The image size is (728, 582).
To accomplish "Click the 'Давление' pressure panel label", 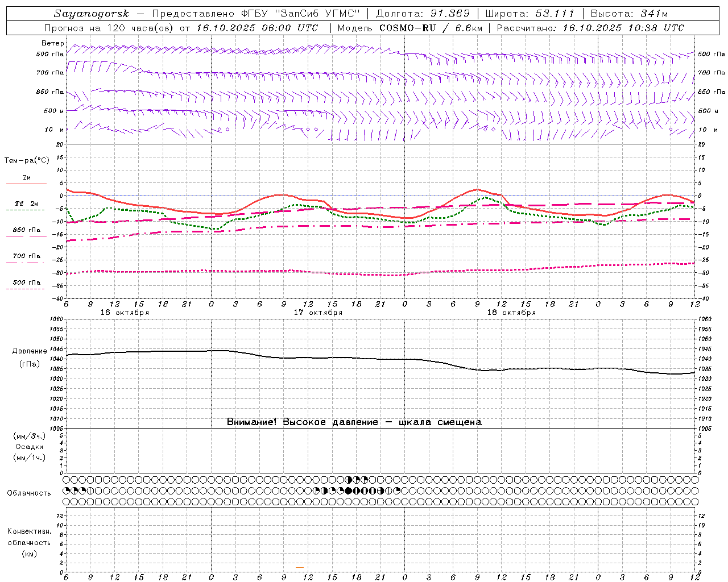I will 30,351.
